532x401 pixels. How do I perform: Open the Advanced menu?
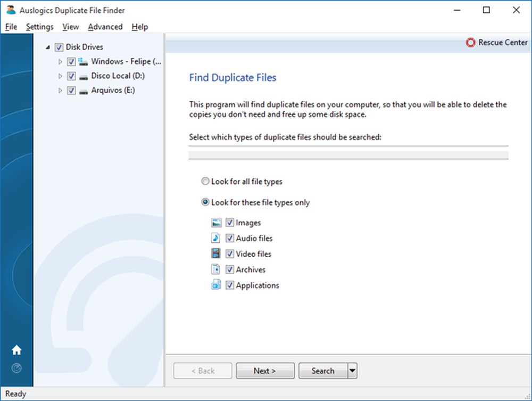tap(105, 27)
